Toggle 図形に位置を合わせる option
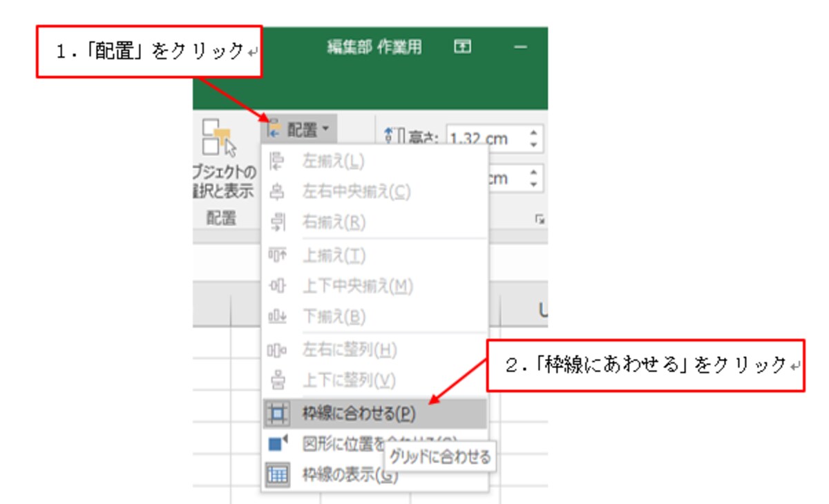 [x=374, y=443]
